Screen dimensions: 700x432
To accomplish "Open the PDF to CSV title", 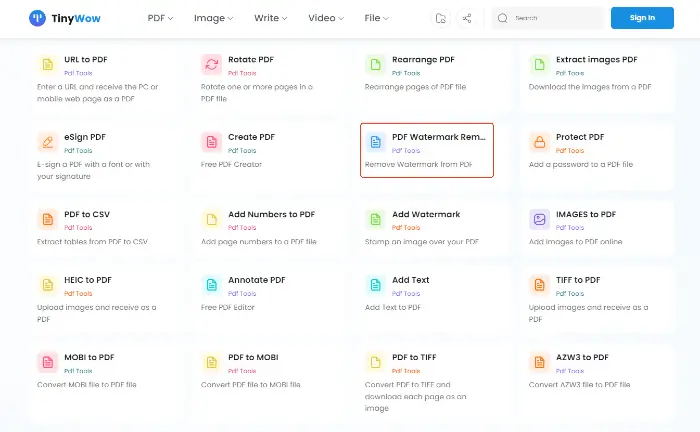I will click(x=87, y=214).
